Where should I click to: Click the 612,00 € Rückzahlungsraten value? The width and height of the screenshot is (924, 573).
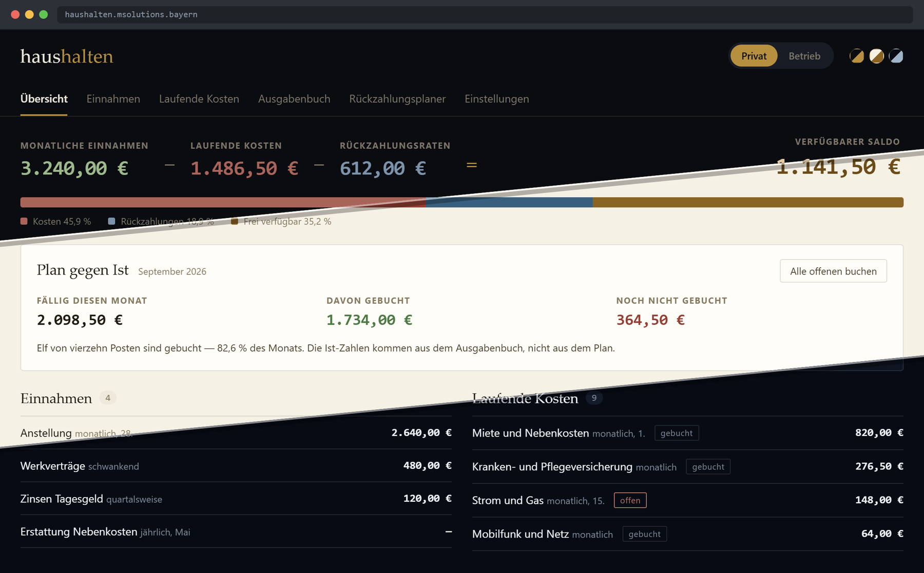tap(383, 168)
